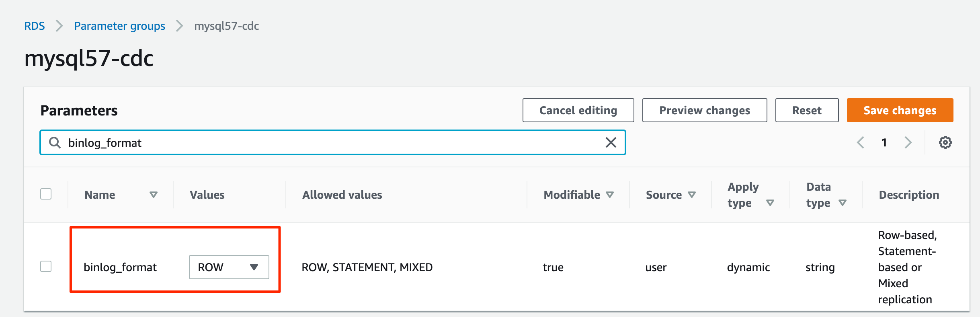980x317 pixels.
Task: Sort by Source column arrow
Action: (x=692, y=195)
